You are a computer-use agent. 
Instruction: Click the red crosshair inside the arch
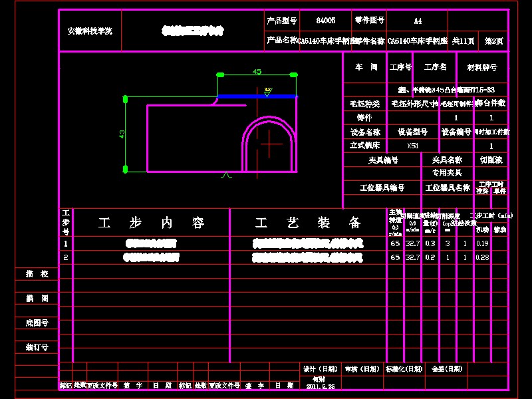point(270,144)
